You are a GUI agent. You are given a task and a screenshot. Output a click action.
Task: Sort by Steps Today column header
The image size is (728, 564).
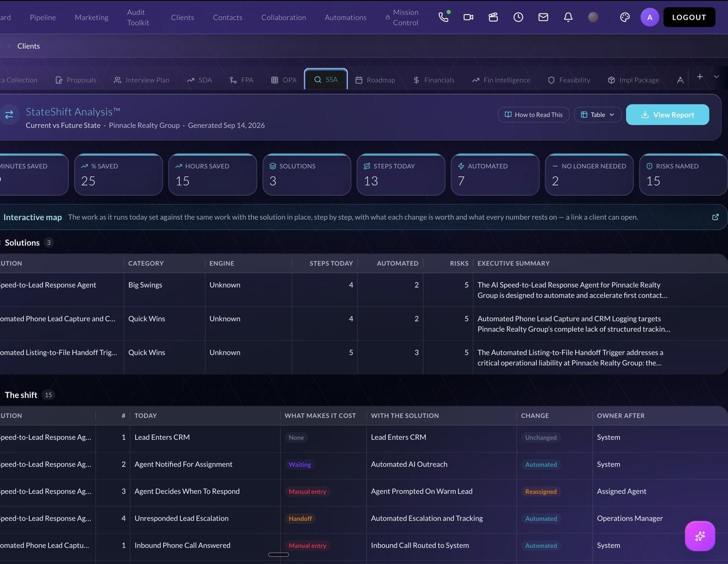tap(331, 263)
